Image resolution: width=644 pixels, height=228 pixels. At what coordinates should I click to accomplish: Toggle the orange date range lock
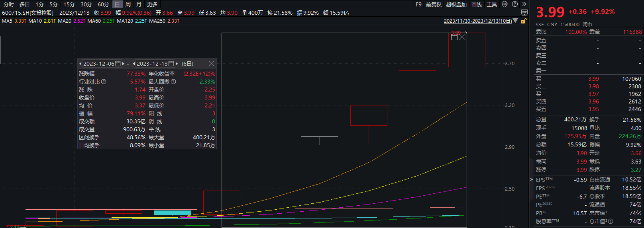coord(524,21)
